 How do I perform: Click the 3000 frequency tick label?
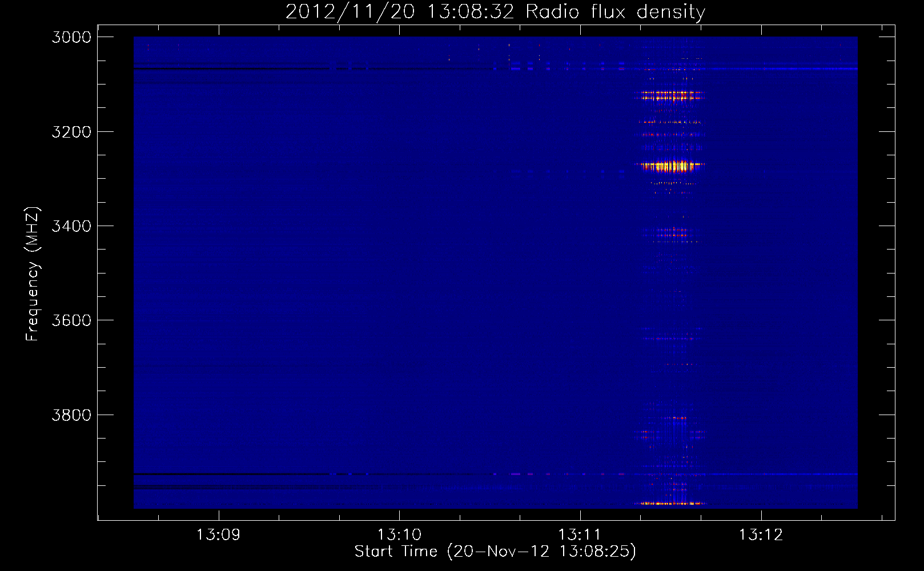(71, 37)
